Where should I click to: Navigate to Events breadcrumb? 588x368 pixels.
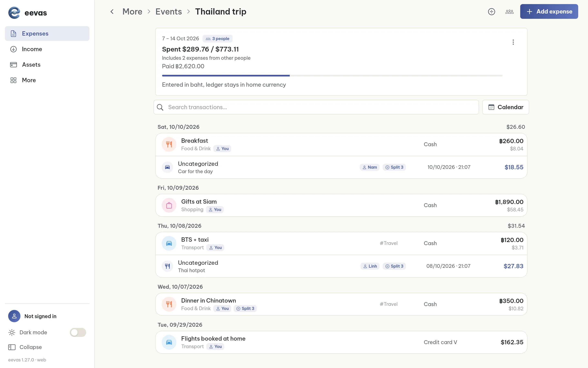169,11
